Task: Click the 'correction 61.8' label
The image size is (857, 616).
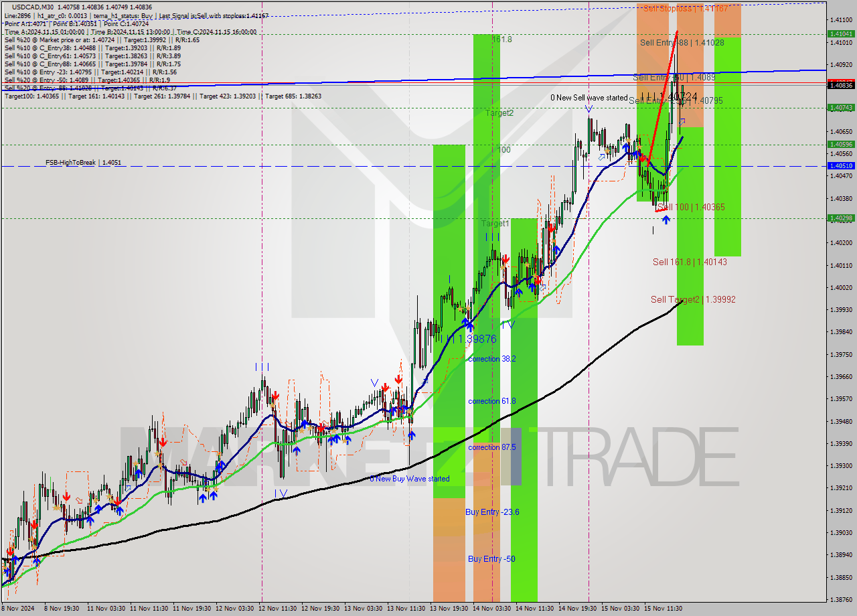Action: 492,401
